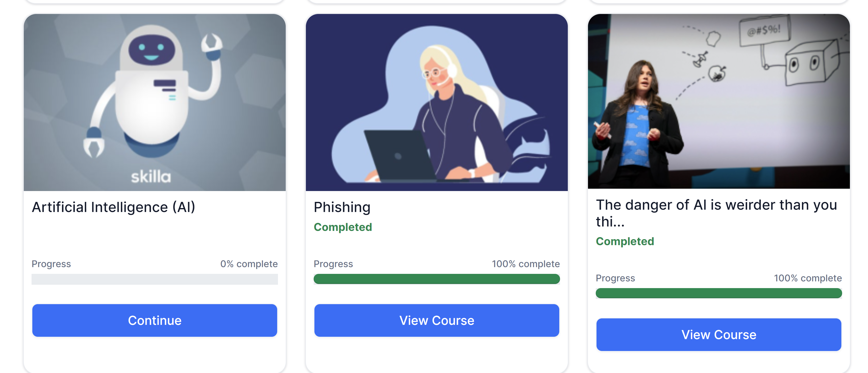
Task: Open the TED talk speaker thumbnail
Action: pos(719,101)
